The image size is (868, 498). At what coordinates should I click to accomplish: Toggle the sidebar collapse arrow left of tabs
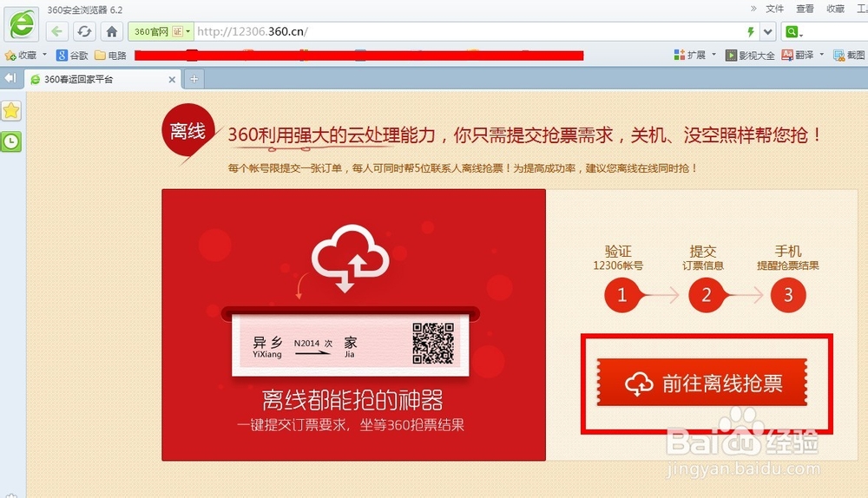10,78
